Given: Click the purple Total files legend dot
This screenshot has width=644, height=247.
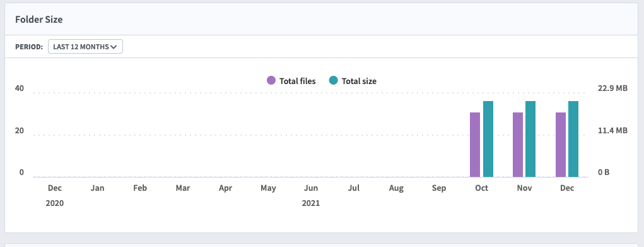Looking at the screenshot, I should (x=271, y=80).
